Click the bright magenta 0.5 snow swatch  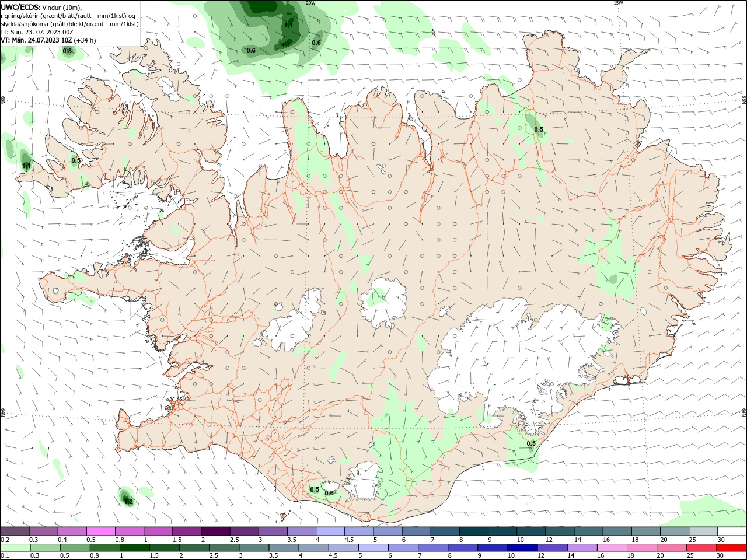(x=100, y=531)
